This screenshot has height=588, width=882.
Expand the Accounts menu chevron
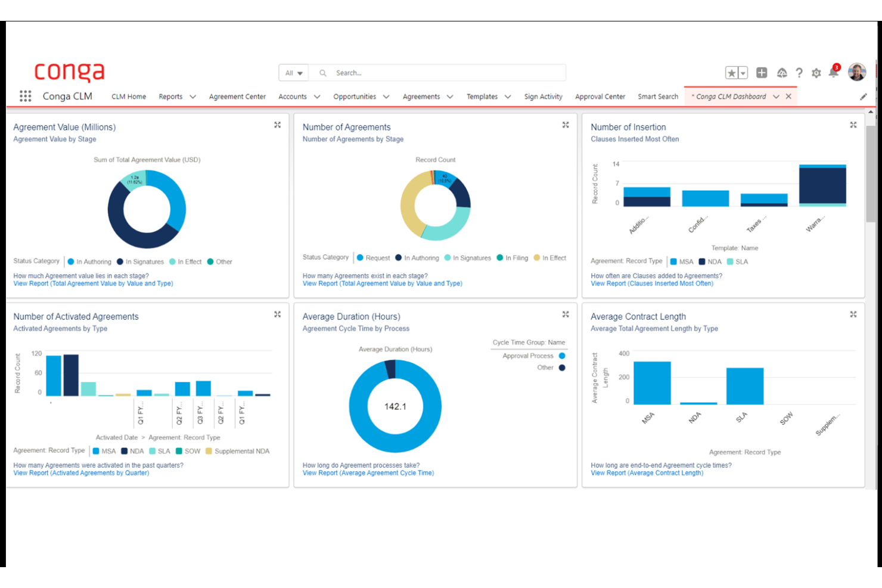[317, 97]
